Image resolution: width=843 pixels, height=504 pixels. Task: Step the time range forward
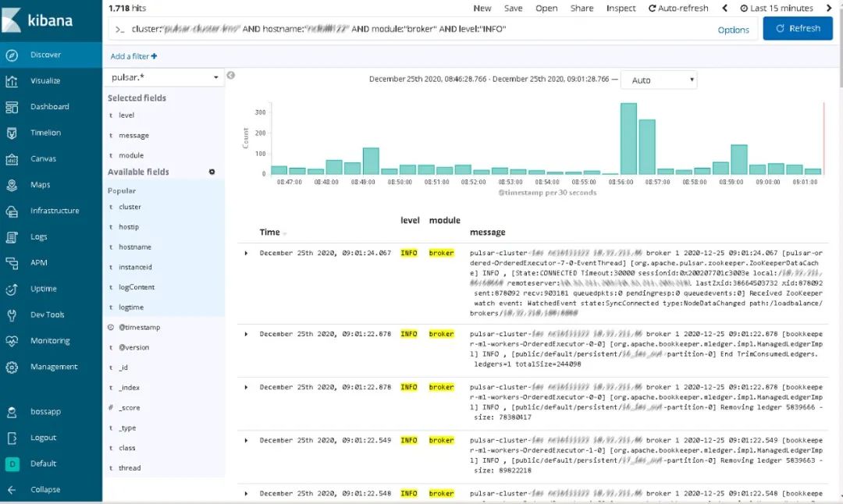click(828, 8)
